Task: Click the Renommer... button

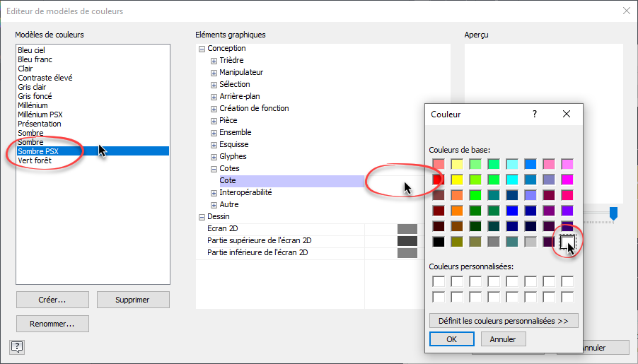Action: tap(52, 324)
